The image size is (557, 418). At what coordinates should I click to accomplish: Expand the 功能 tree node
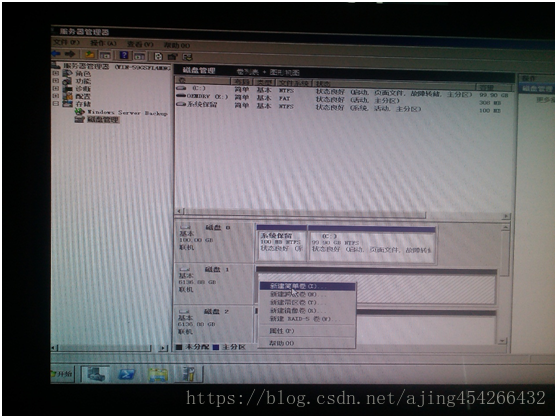56,81
